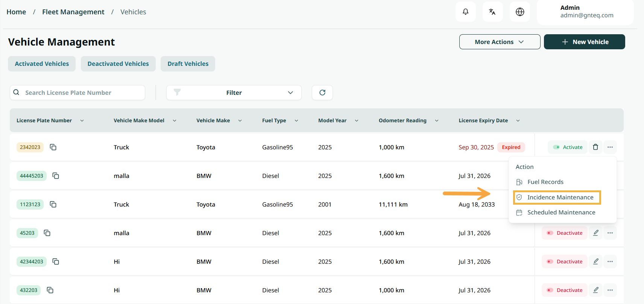644x304 pixels.
Task: Open Model Year column chevron
Action: (357, 120)
